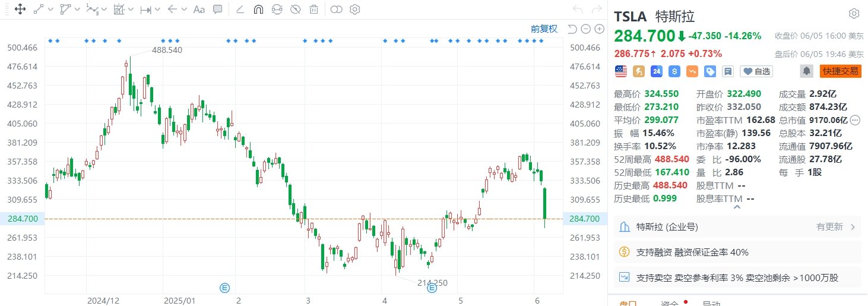Click 支持融资 融资保证金率 40% row
This screenshot has width=868, height=306.
[x=737, y=252]
